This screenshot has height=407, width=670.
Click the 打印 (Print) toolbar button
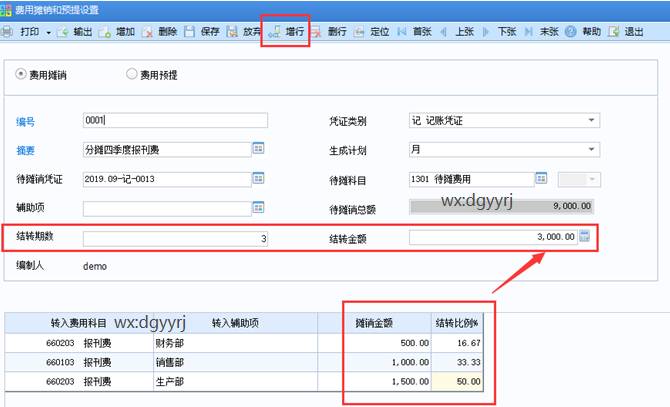point(27,32)
